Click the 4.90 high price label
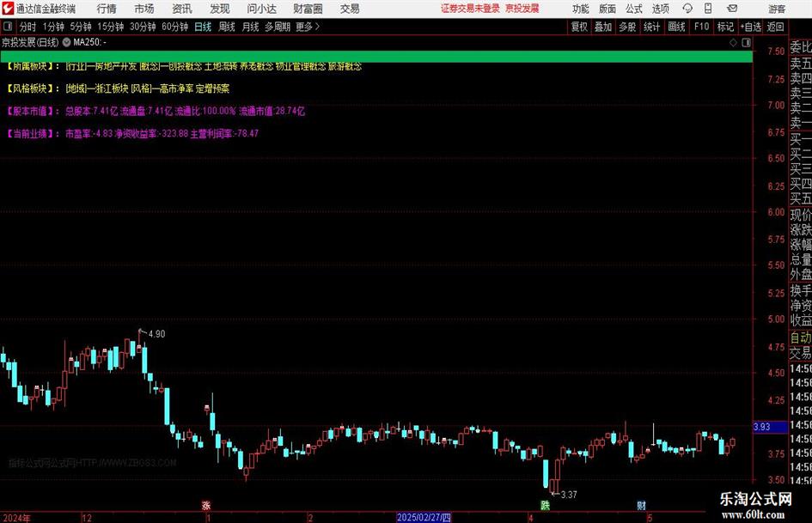 [157, 334]
